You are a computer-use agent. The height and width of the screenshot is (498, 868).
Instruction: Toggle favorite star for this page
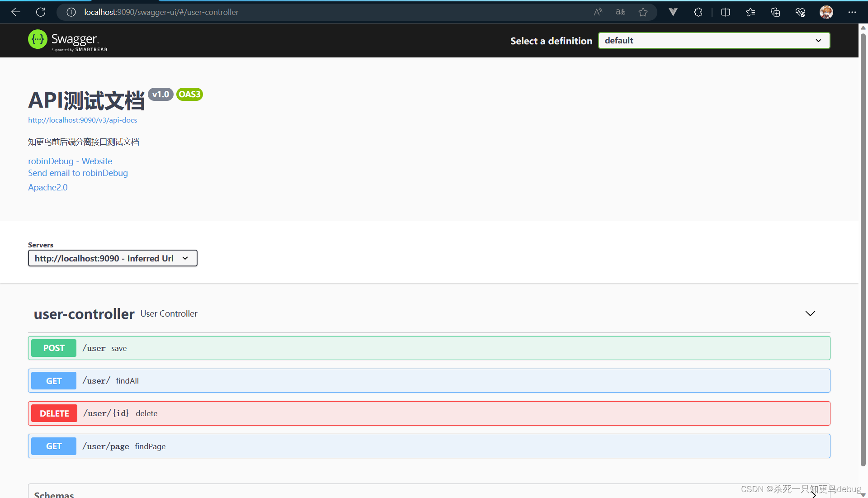coord(643,12)
